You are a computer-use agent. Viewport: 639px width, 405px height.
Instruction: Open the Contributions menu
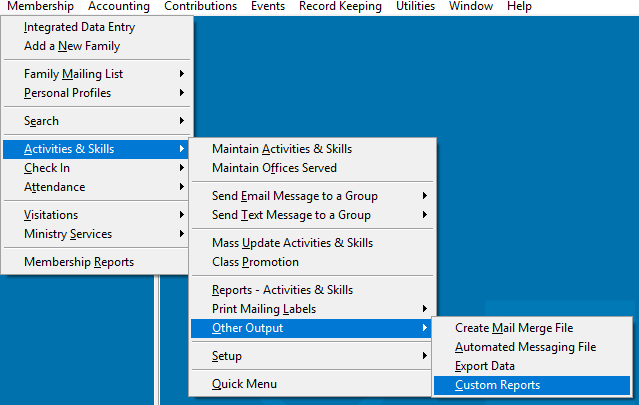(200, 7)
